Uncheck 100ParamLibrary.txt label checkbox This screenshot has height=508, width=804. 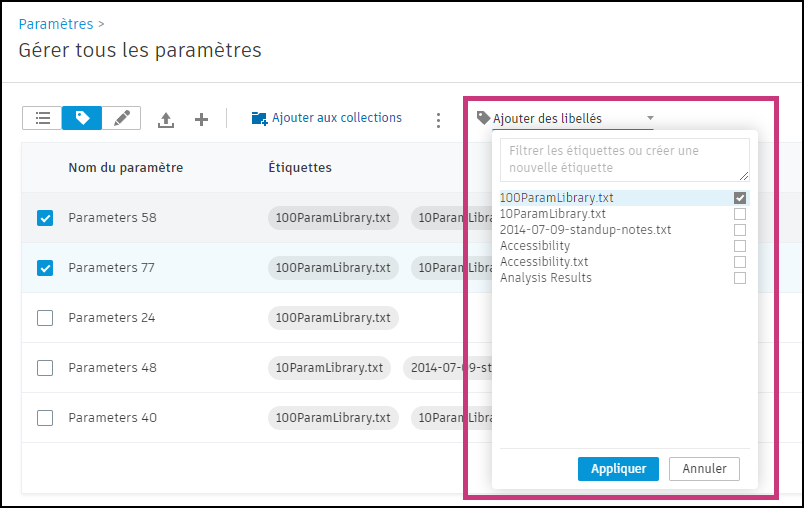click(x=740, y=198)
